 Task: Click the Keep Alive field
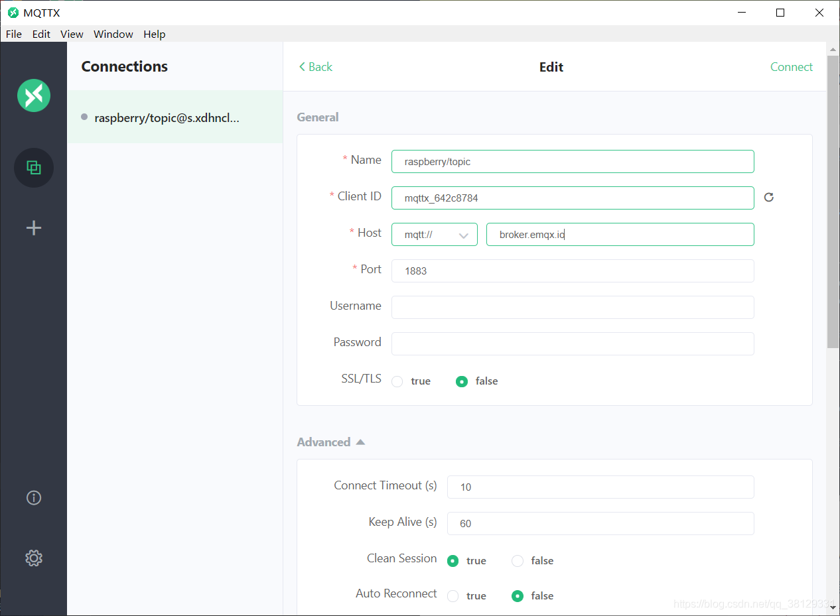pyautogui.click(x=600, y=524)
